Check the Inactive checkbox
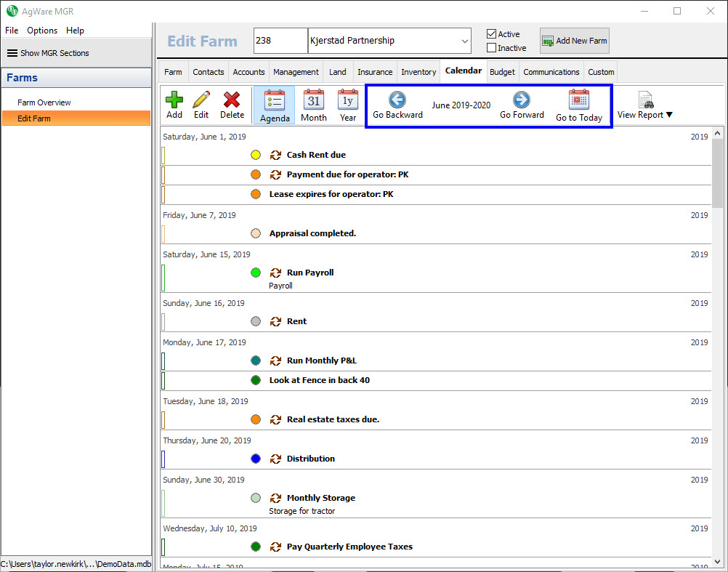This screenshot has height=572, width=728. click(x=492, y=48)
